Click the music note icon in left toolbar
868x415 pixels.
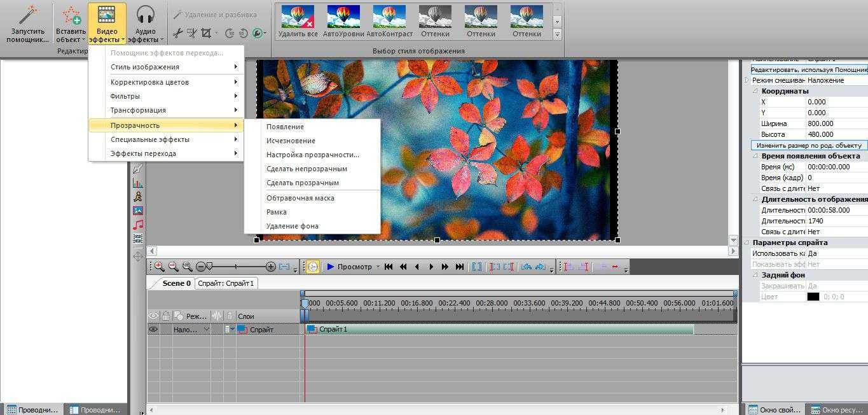pos(138,225)
